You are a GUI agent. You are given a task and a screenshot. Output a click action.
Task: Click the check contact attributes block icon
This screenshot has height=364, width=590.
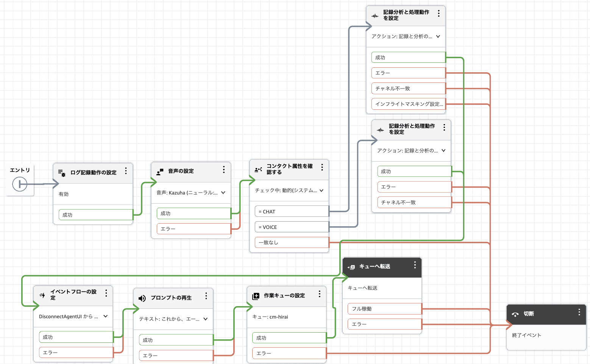pos(258,170)
